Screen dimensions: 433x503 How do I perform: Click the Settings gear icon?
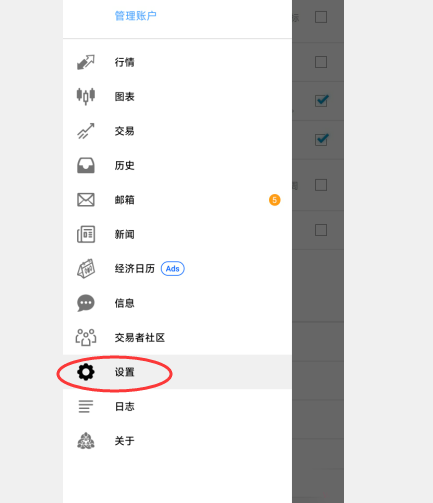[x=86, y=372]
